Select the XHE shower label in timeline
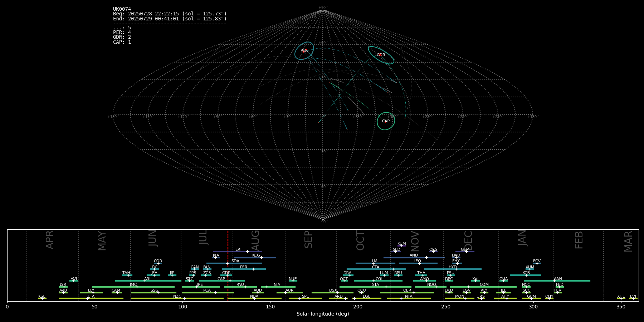644x322 pixels. 621,297
